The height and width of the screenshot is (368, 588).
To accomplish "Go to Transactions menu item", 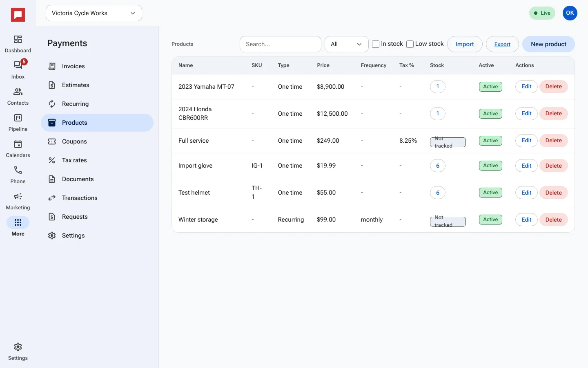I will tap(97, 198).
